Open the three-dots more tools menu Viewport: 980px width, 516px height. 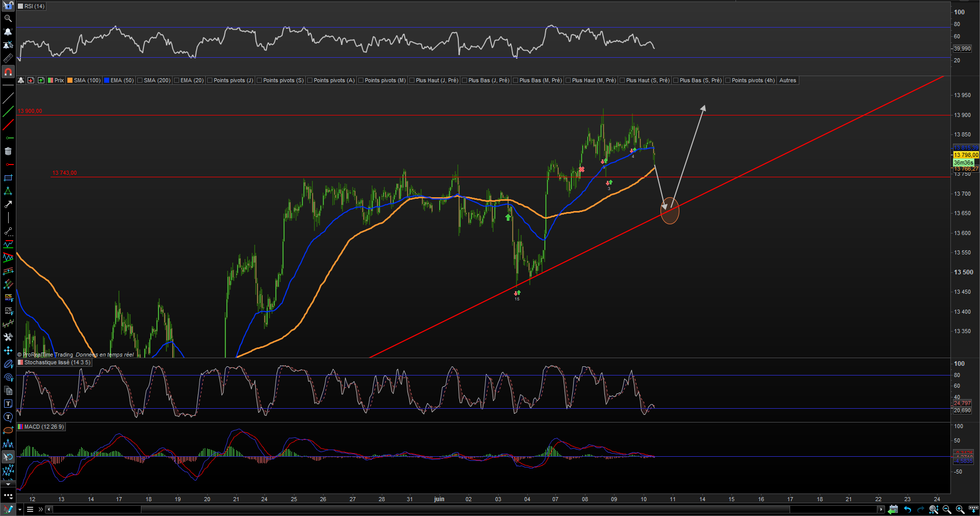tap(8, 496)
